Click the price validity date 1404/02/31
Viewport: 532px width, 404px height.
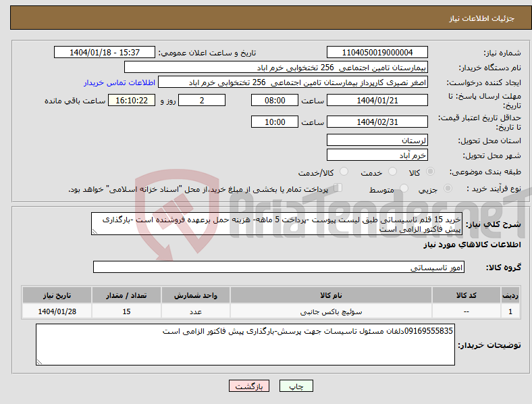[377, 122]
